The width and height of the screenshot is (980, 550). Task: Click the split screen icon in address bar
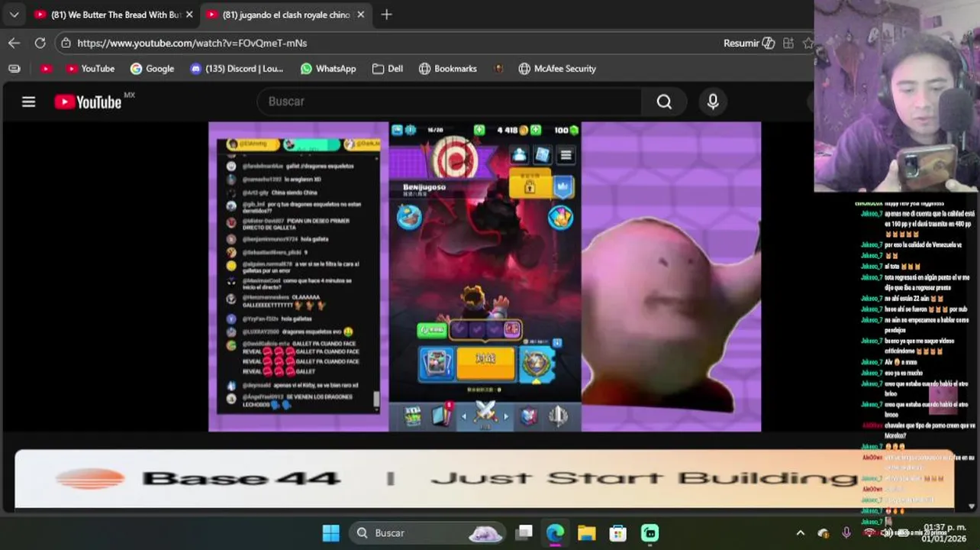pyautogui.click(x=788, y=43)
